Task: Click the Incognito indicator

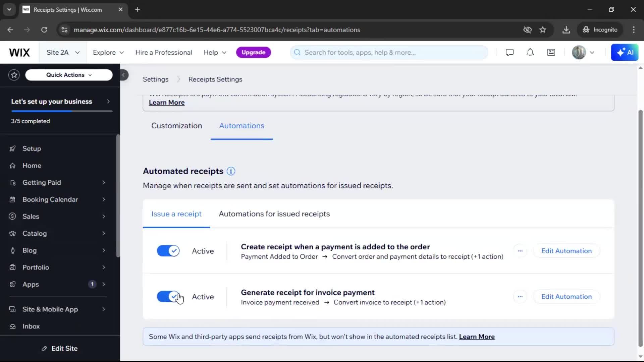Action: click(600, 30)
